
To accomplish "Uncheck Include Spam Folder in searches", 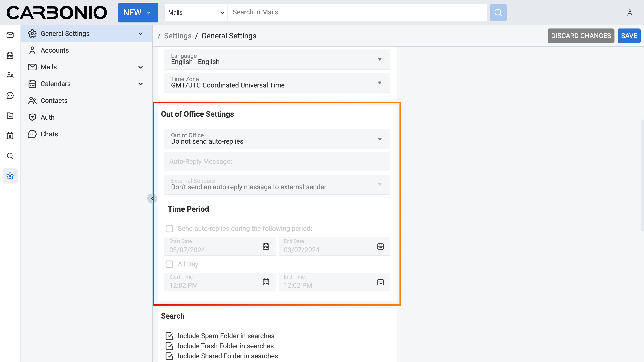I will [169, 336].
